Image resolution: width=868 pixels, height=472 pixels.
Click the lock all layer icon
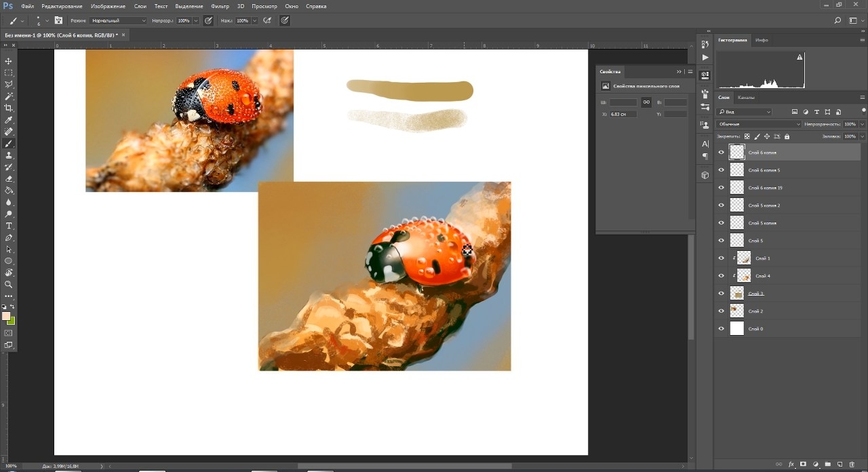coord(787,136)
